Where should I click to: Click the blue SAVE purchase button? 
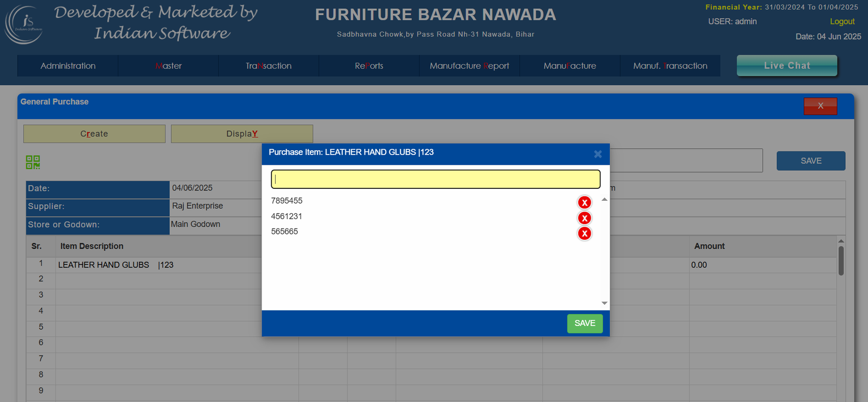click(810, 161)
